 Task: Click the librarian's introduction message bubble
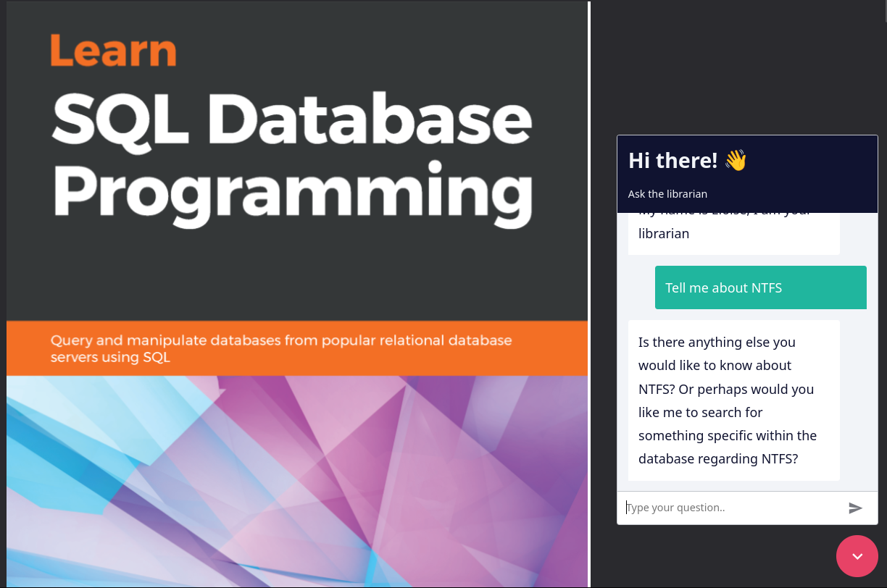point(733,233)
